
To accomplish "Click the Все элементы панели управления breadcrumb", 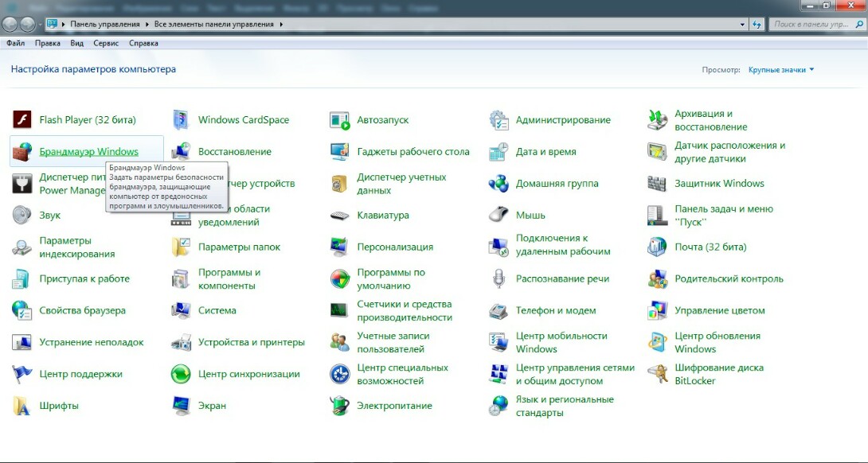I will click(214, 25).
